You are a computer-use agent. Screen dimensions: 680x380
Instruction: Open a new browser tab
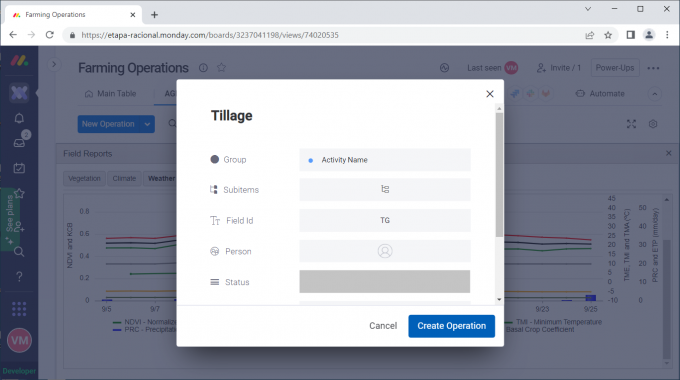pyautogui.click(x=154, y=15)
